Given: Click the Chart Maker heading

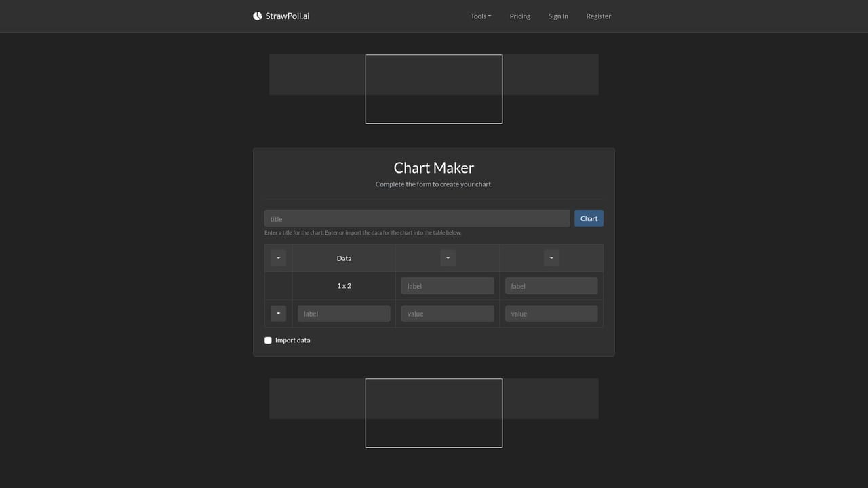Looking at the screenshot, I should pyautogui.click(x=434, y=167).
